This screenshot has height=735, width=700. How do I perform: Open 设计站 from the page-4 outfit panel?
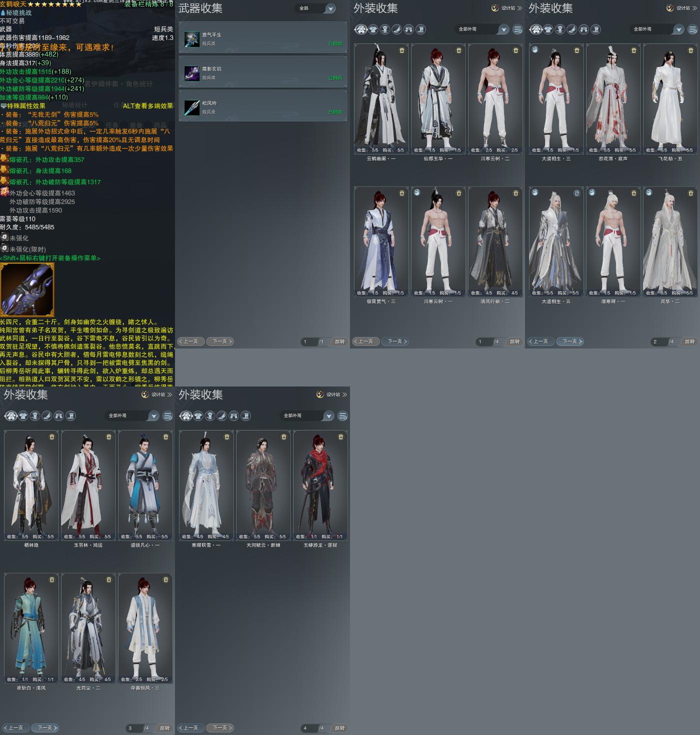(331, 394)
